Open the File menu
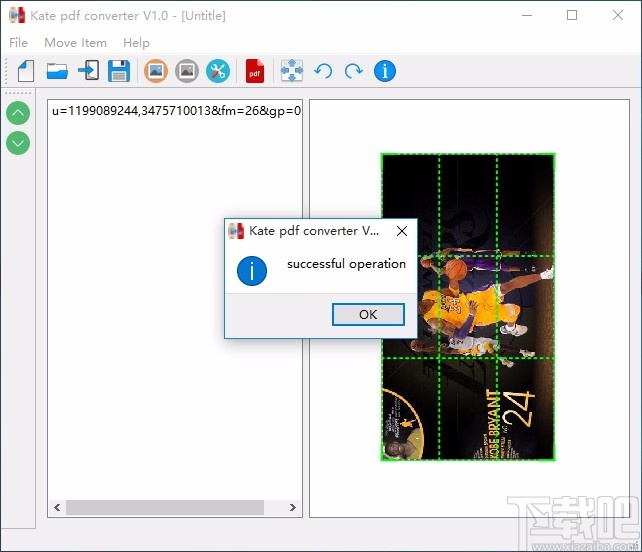The image size is (642, 552). pyautogui.click(x=18, y=43)
